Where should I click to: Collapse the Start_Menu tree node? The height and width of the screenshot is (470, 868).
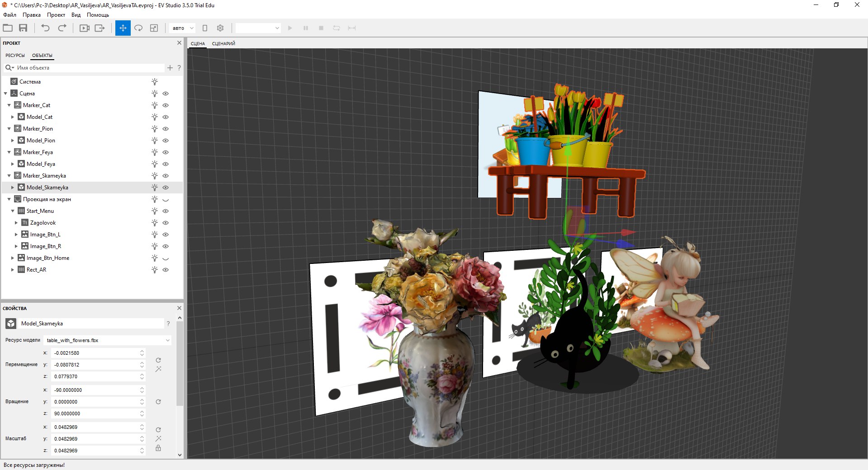click(13, 211)
